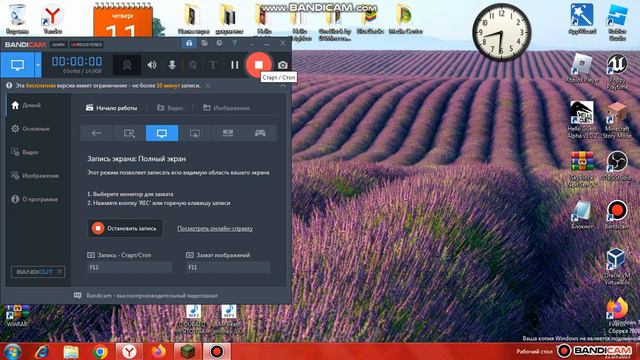The image size is (640, 360).
Task: Open Minecraft from the taskbar
Action: (188, 351)
